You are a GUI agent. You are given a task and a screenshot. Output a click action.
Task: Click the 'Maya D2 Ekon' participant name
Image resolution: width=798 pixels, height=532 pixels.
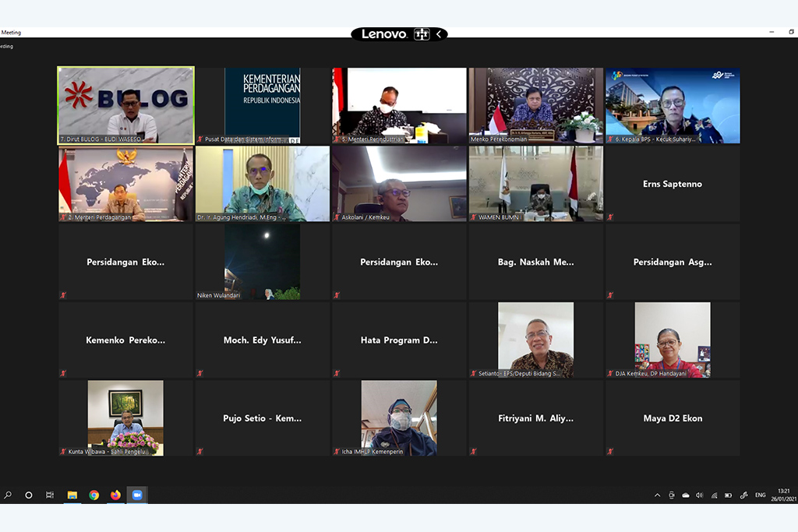(673, 418)
